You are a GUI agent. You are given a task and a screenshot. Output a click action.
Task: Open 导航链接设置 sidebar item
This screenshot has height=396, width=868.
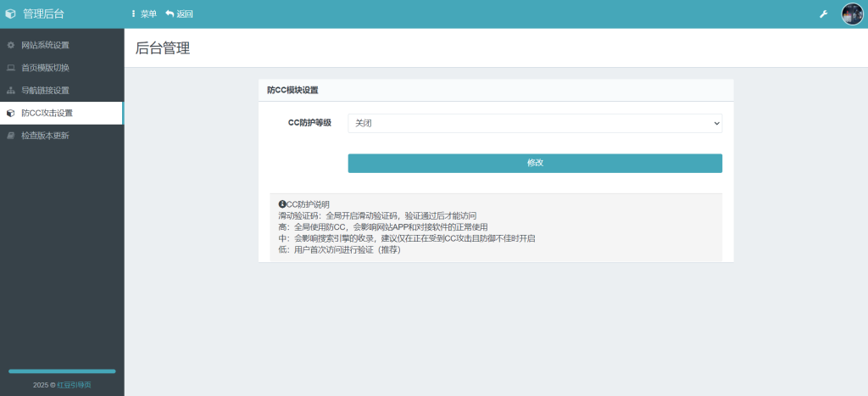pos(61,90)
